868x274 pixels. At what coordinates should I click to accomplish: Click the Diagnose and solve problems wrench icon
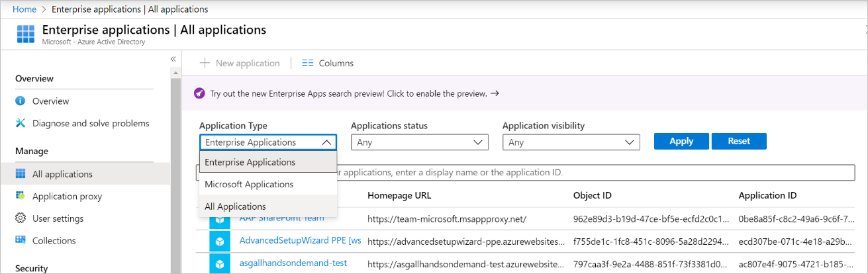point(20,123)
